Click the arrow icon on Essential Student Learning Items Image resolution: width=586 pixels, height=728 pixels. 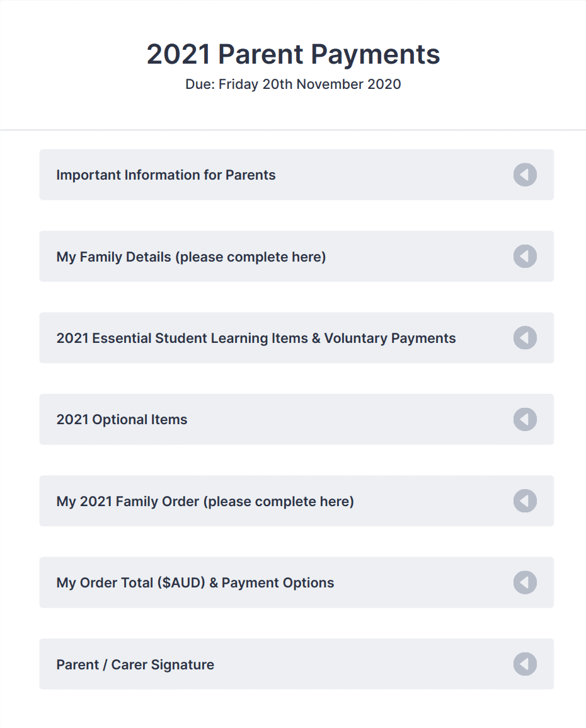(525, 338)
